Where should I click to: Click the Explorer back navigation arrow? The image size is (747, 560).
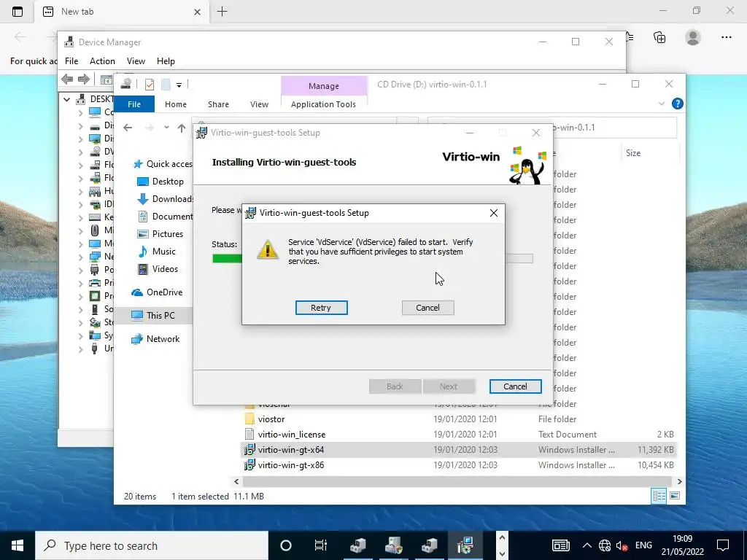pos(128,127)
